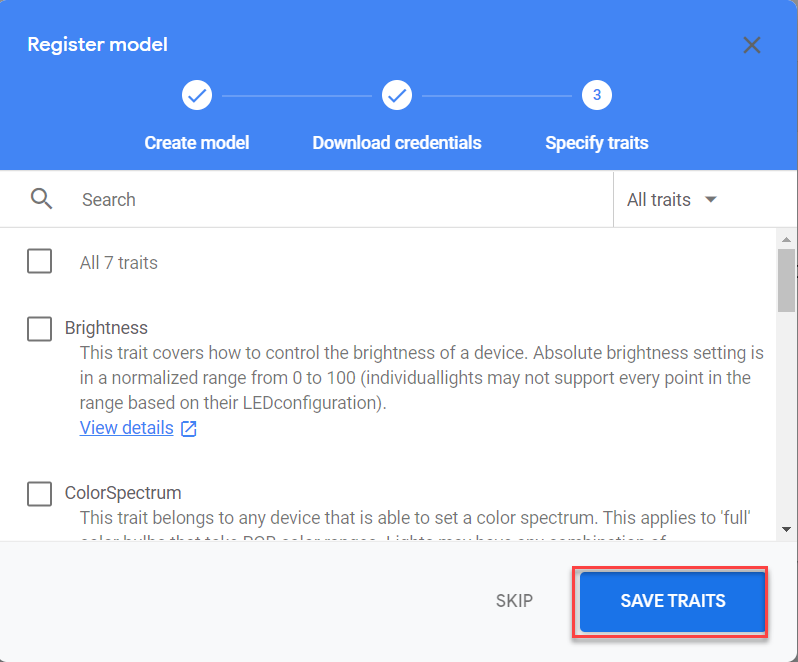Image resolution: width=798 pixels, height=662 pixels.
Task: Click the step 3 number circle
Action: pyautogui.click(x=596, y=96)
